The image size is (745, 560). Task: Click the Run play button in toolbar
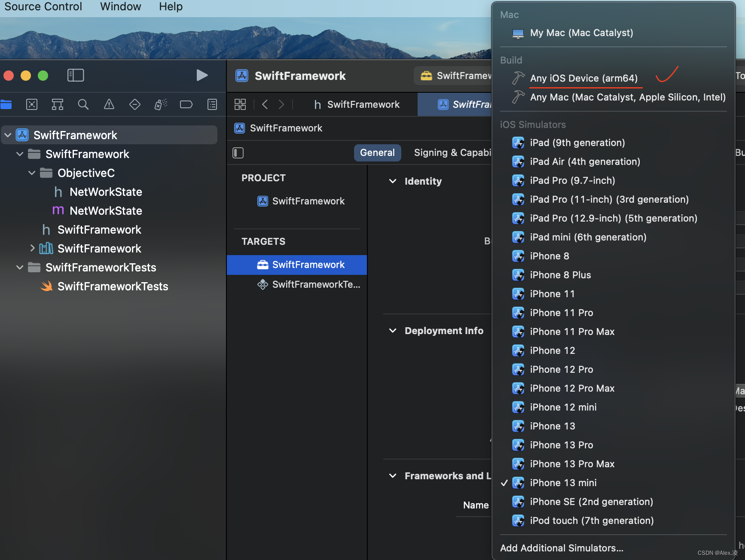tap(202, 76)
